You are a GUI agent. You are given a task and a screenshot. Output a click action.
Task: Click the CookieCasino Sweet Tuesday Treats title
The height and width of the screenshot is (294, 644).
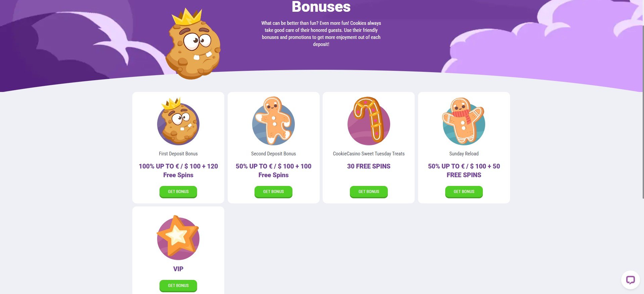369,154
